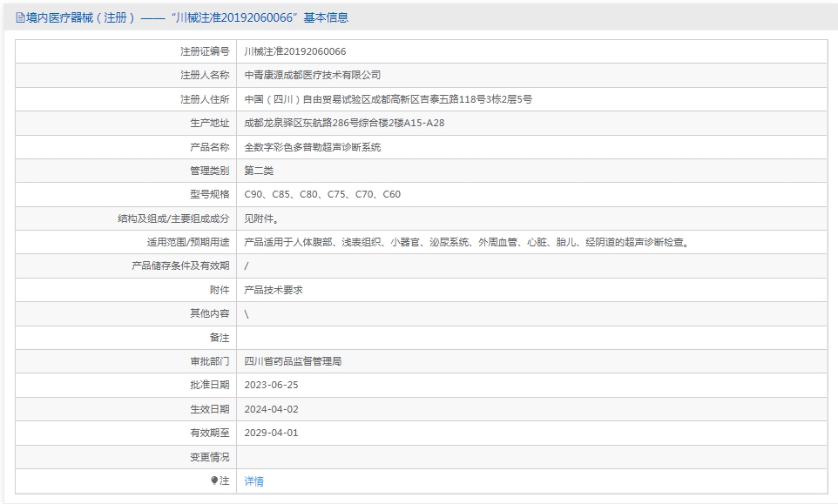This screenshot has height=504, width=838.
Task: Select attachment value 产品技术要求
Action: tap(274, 290)
